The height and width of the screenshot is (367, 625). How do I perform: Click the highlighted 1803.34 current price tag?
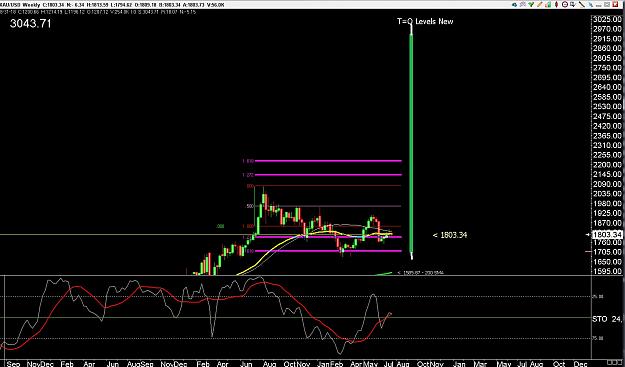pyautogui.click(x=608, y=235)
